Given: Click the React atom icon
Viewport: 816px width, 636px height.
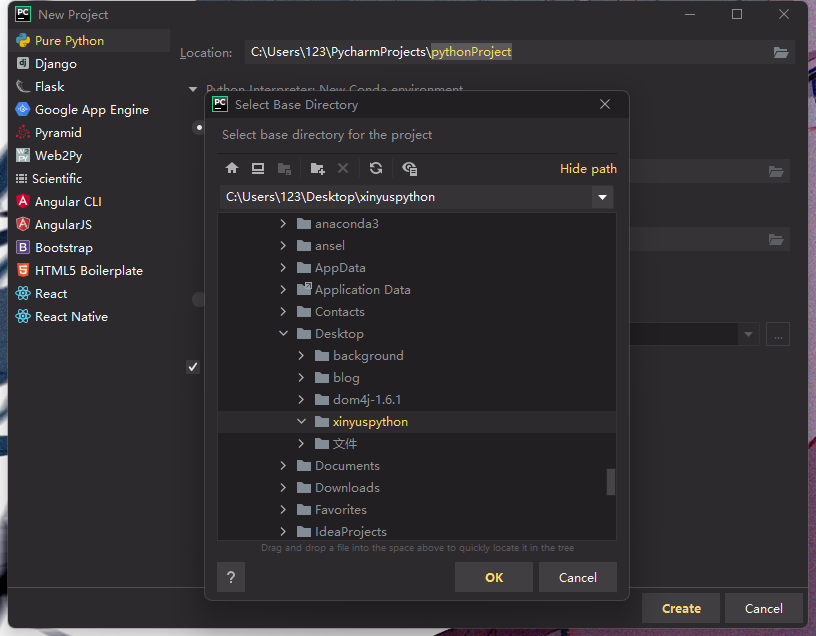Looking at the screenshot, I should point(23,293).
